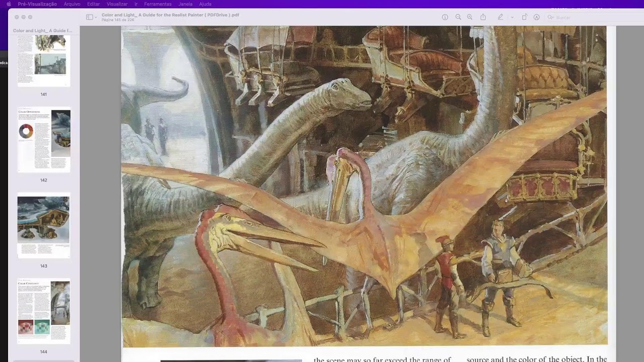The width and height of the screenshot is (644, 362).
Task: Click the zoom out magnifier
Action: 458,17
